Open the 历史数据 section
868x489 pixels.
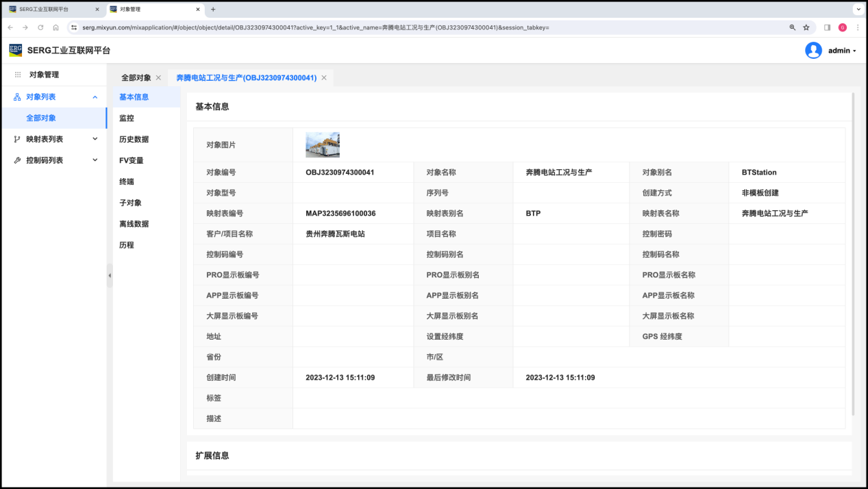134,140
